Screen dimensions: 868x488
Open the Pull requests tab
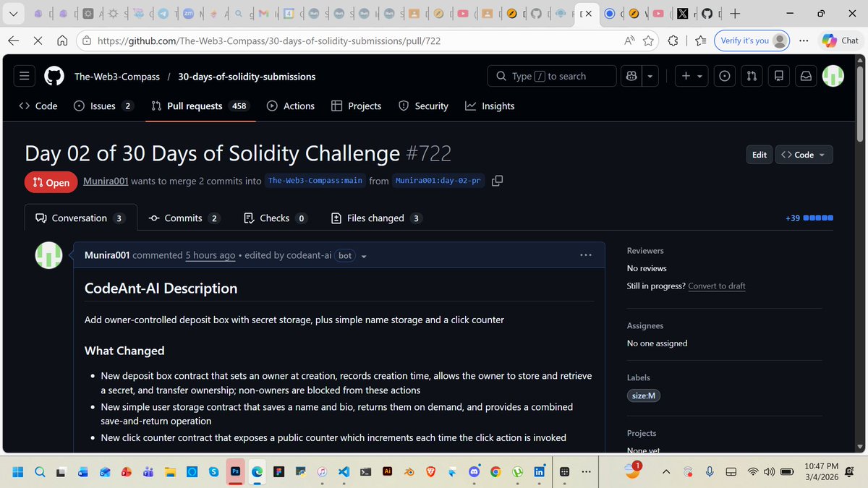199,106
